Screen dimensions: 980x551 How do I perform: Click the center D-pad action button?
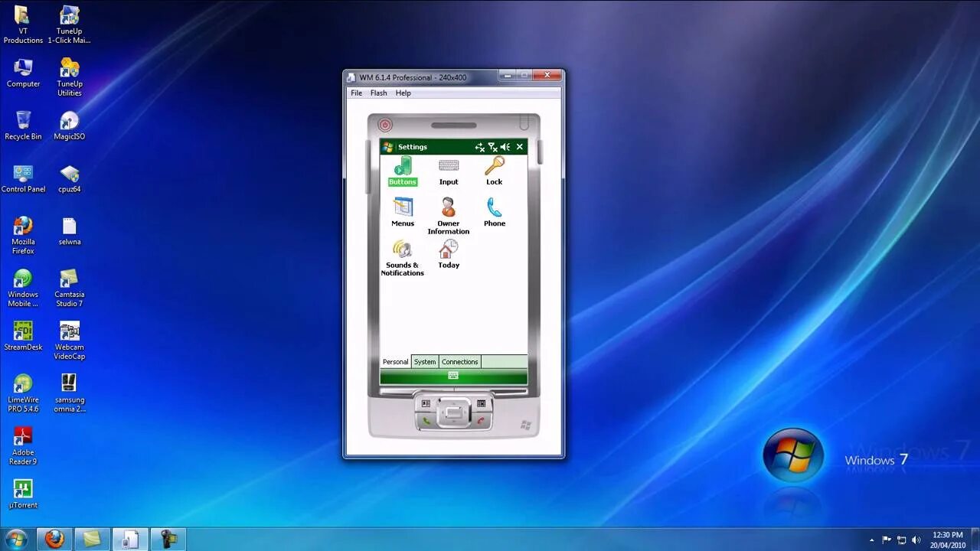453,413
